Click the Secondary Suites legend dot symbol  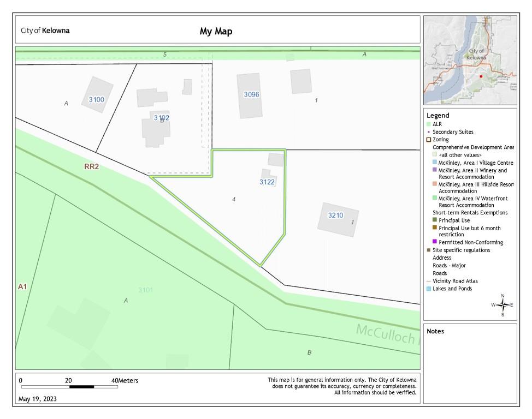pyautogui.click(x=429, y=132)
